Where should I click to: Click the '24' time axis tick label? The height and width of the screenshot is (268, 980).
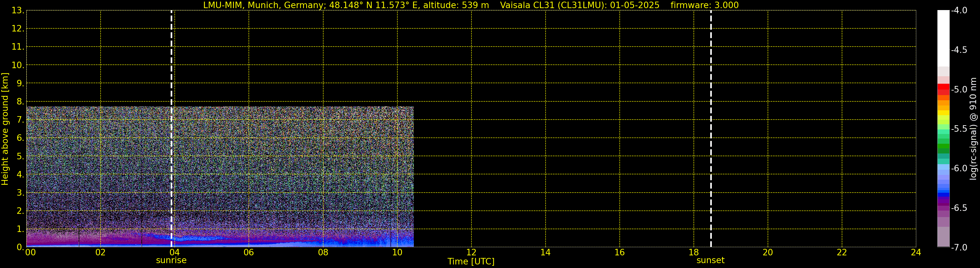pyautogui.click(x=916, y=252)
